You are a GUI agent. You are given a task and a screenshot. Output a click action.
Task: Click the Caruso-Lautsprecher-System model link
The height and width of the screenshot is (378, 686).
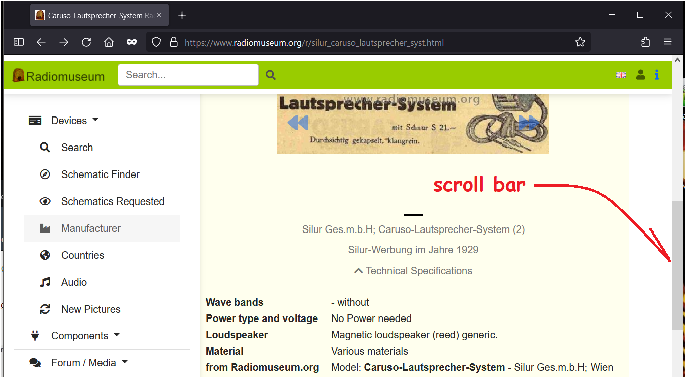click(434, 367)
